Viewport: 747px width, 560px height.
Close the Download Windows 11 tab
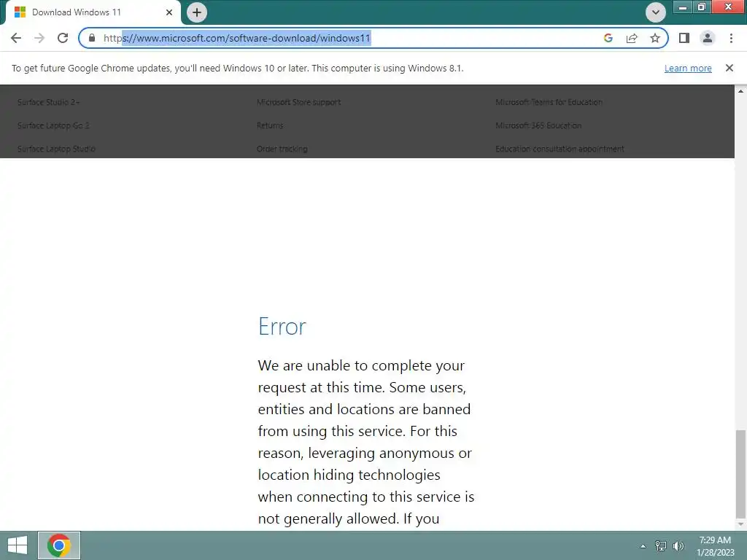(x=169, y=12)
